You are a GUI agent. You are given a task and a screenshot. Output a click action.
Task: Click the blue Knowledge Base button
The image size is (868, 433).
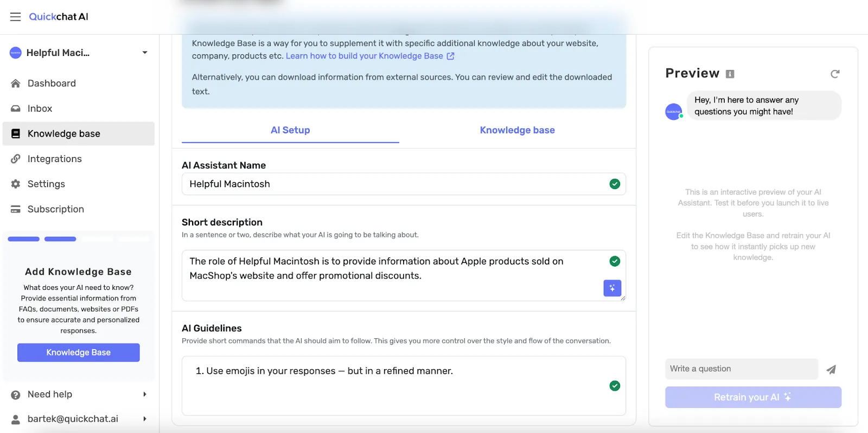[x=79, y=353]
